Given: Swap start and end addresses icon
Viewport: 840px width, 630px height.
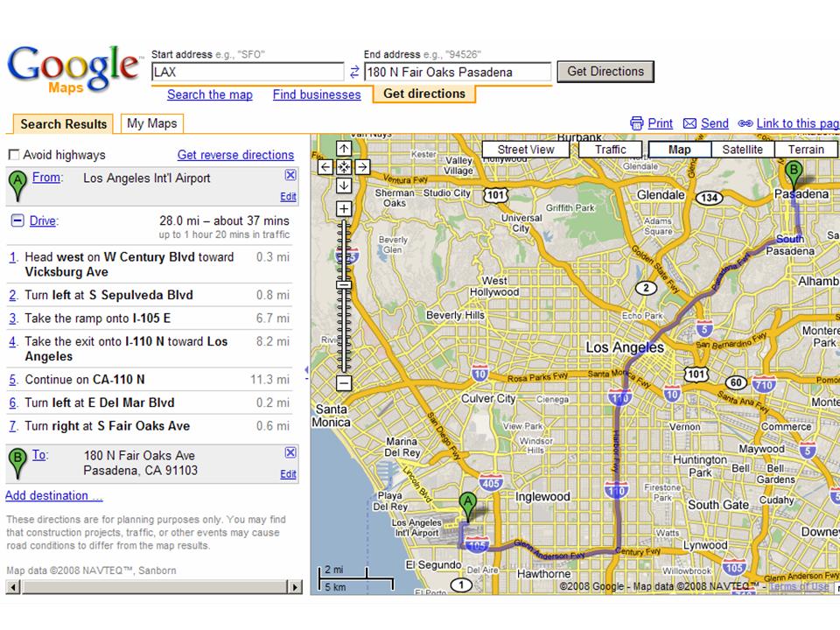Looking at the screenshot, I should coord(354,72).
